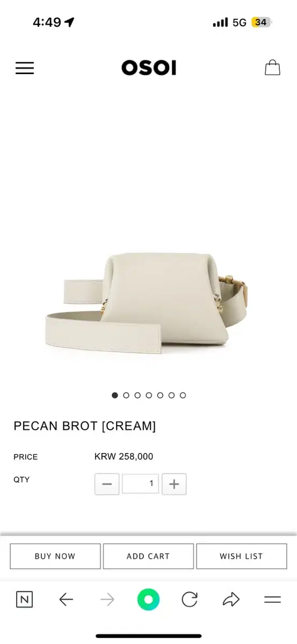Screen dimensions: 297x644
Task: Go back with the left arrow
Action: pyautogui.click(x=66, y=599)
